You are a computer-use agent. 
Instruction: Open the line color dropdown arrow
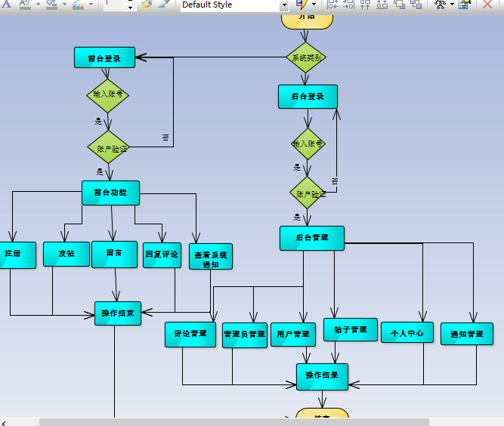click(x=91, y=5)
